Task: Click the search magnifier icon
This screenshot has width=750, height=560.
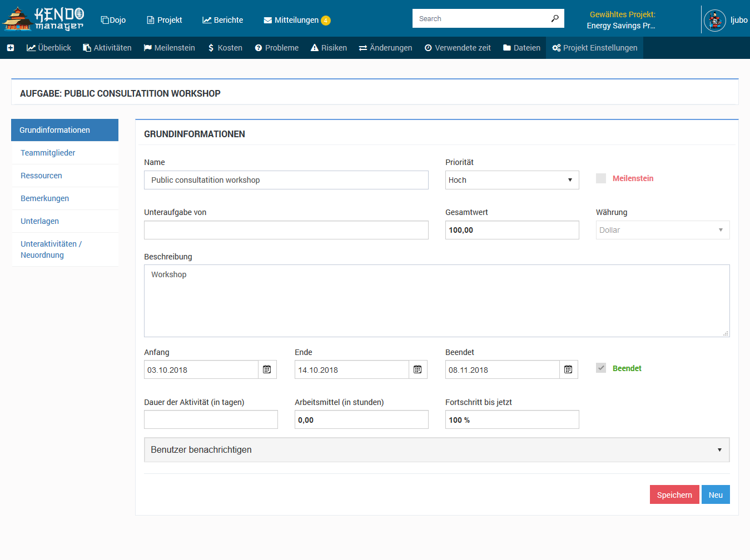Action: tap(554, 18)
